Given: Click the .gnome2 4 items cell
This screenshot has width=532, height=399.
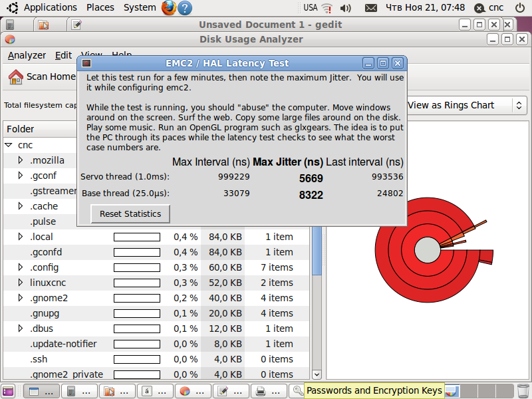Looking at the screenshot, I should [277, 298].
